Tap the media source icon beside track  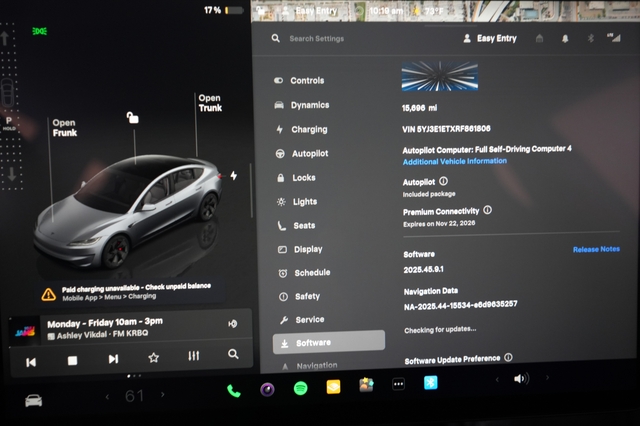pos(233,324)
